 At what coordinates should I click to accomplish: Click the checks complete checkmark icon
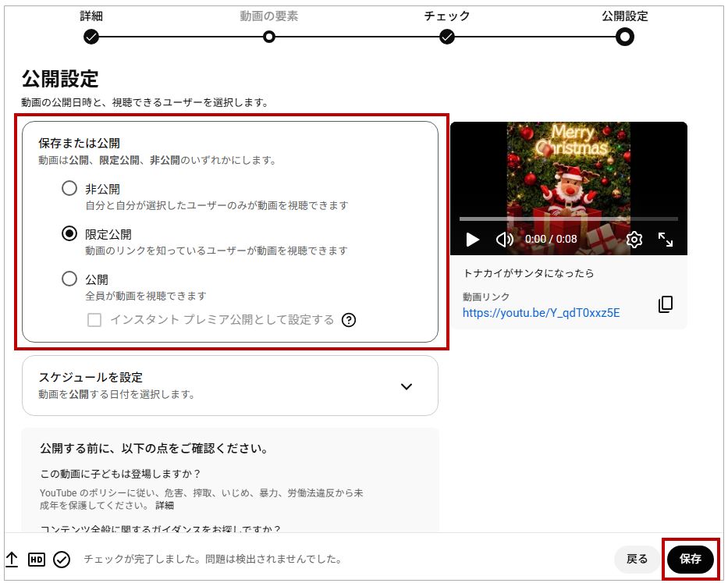click(x=62, y=559)
